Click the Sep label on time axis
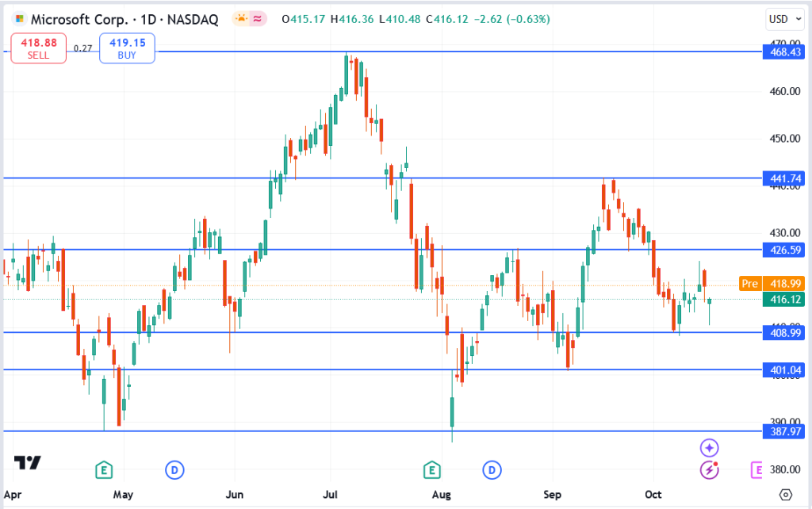 [552, 495]
